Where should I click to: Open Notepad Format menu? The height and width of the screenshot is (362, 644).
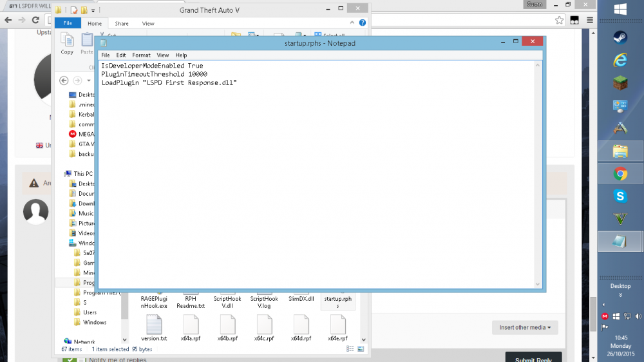(141, 55)
